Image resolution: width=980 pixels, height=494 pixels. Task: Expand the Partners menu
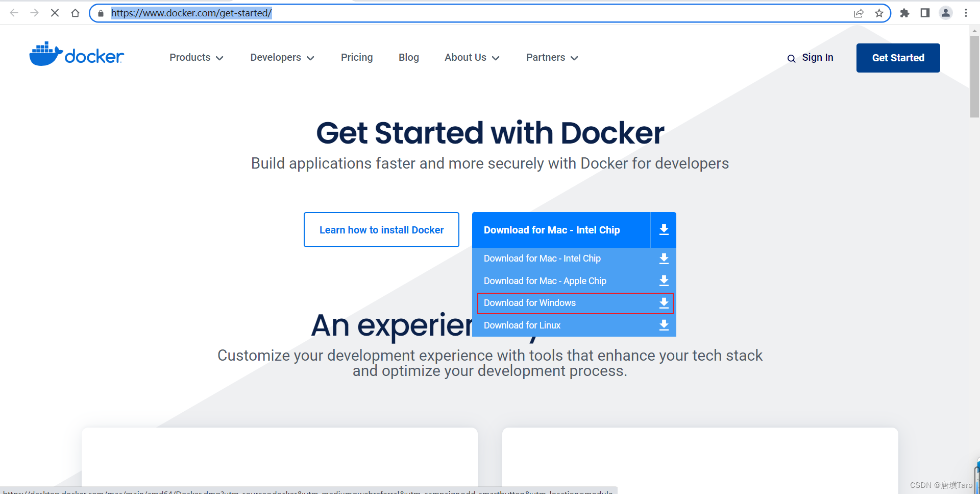coord(552,58)
